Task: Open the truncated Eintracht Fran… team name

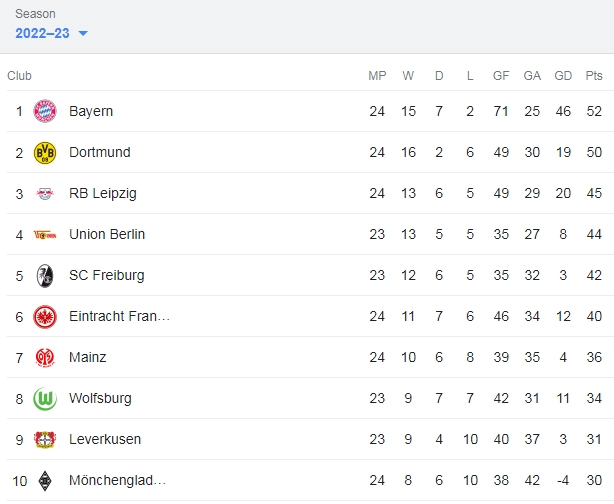Action: 119,316
